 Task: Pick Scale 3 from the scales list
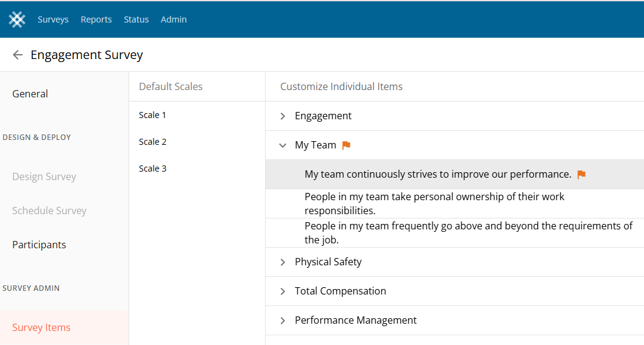point(152,169)
